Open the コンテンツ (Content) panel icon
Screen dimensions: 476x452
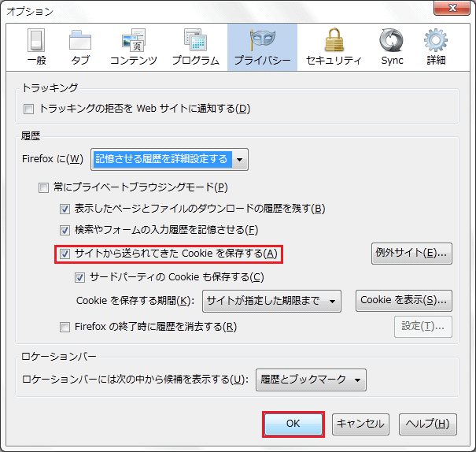pos(133,41)
